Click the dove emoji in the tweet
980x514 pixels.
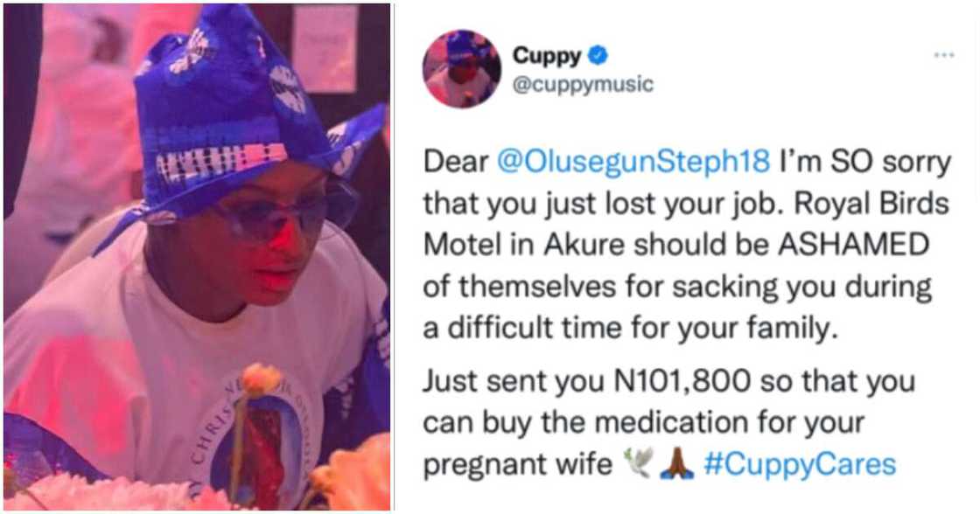[x=638, y=463]
